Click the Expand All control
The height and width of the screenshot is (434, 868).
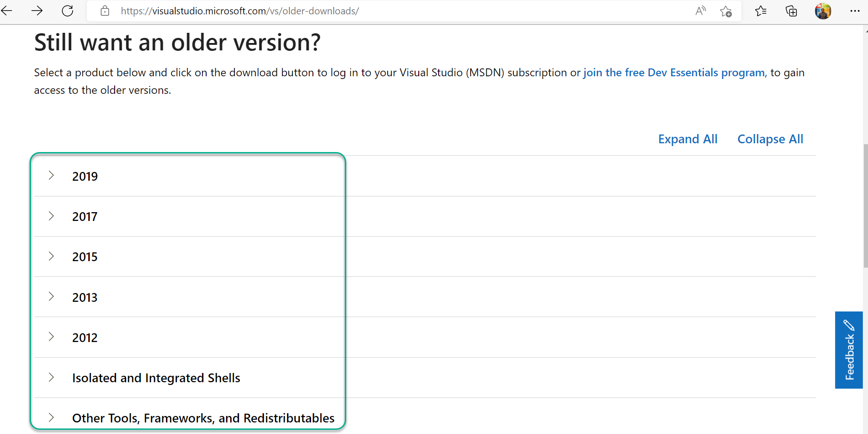tap(687, 139)
